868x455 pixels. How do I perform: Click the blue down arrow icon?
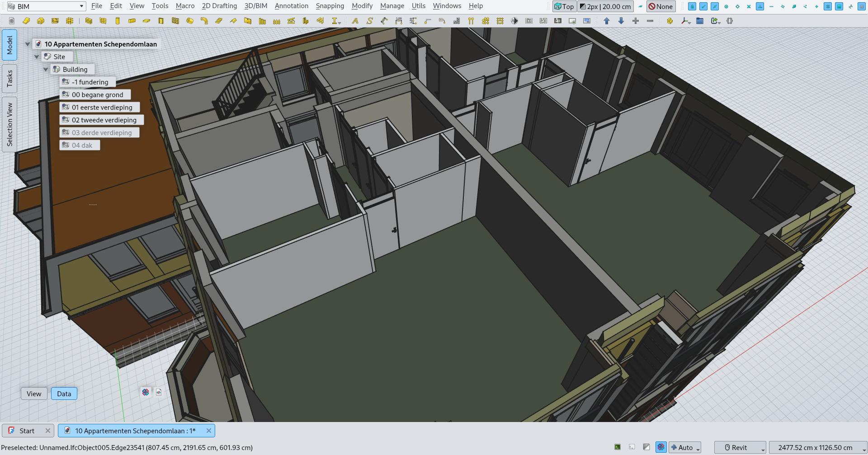point(621,21)
